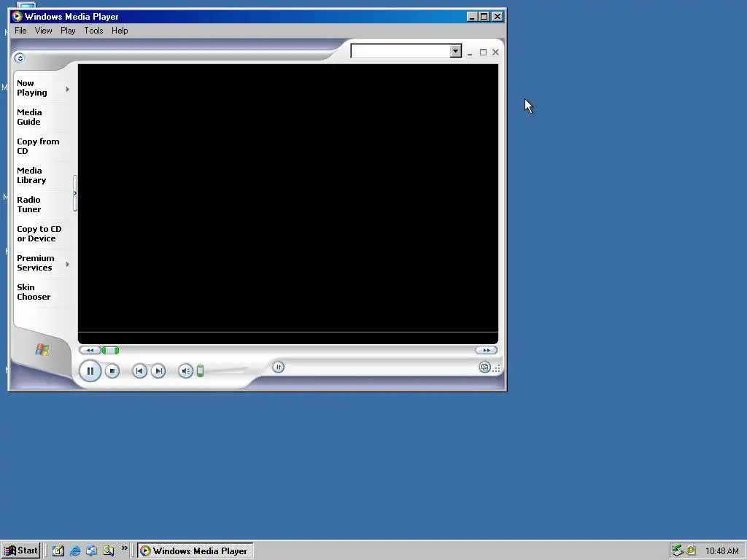Open Copy to CD or Device
The image size is (747, 560).
39,234
